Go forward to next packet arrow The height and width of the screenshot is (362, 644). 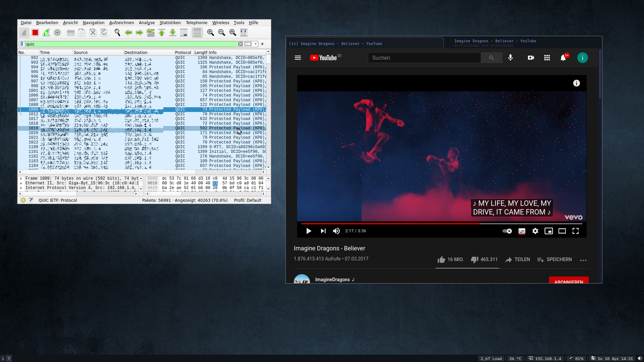point(139,33)
